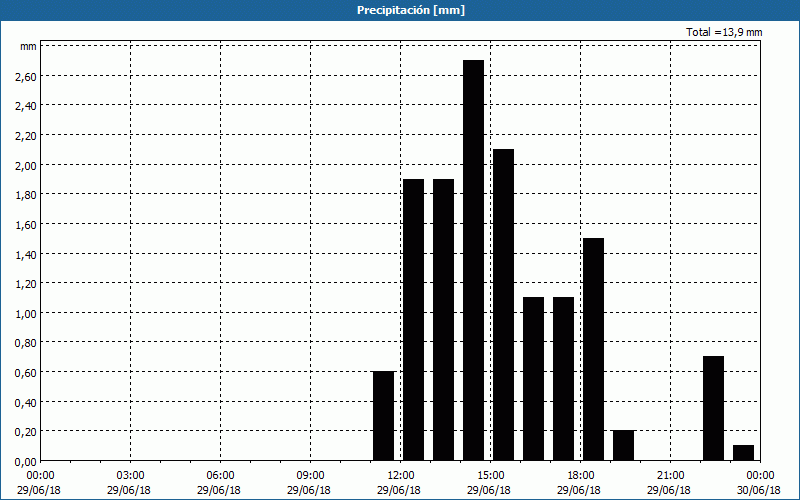Select the "06:00" x-axis time label
The width and height of the screenshot is (800, 500).
[x=220, y=476]
